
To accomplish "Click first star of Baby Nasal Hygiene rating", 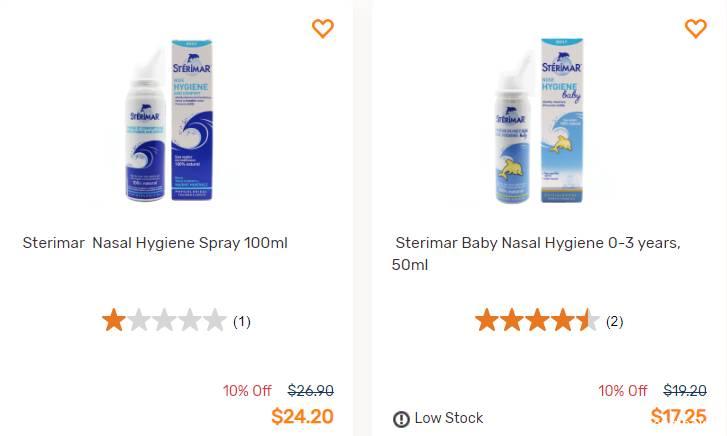I will tap(486, 321).
